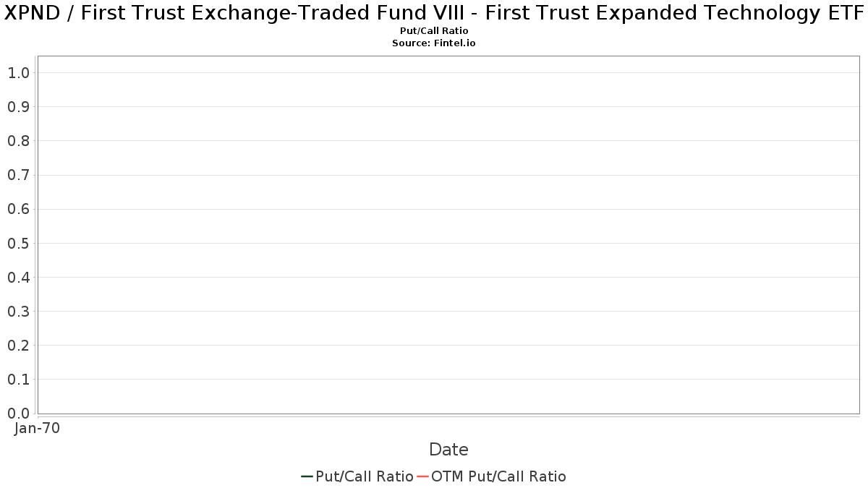The height and width of the screenshot is (488, 868).
Task: Toggle the OTM Put/Call Ratio legend entry
Action: (x=492, y=476)
